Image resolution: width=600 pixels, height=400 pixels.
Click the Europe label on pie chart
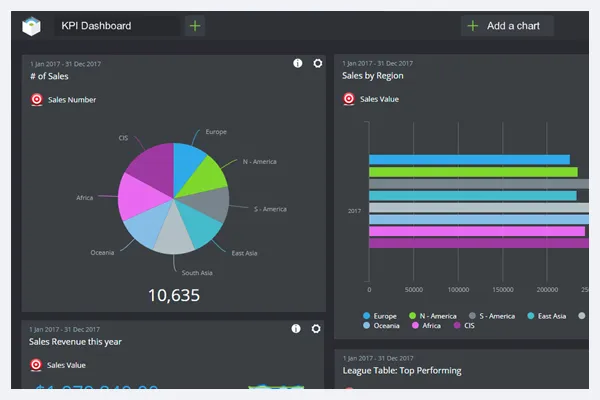point(216,132)
